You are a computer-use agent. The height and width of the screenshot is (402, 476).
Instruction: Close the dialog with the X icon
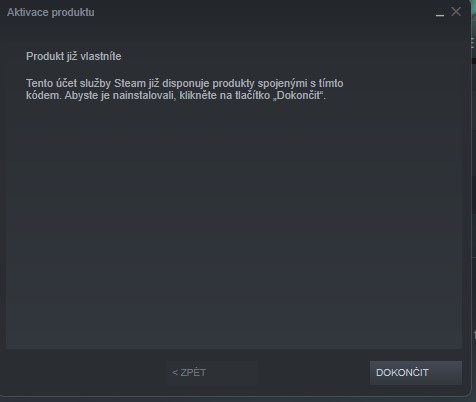[x=456, y=12]
